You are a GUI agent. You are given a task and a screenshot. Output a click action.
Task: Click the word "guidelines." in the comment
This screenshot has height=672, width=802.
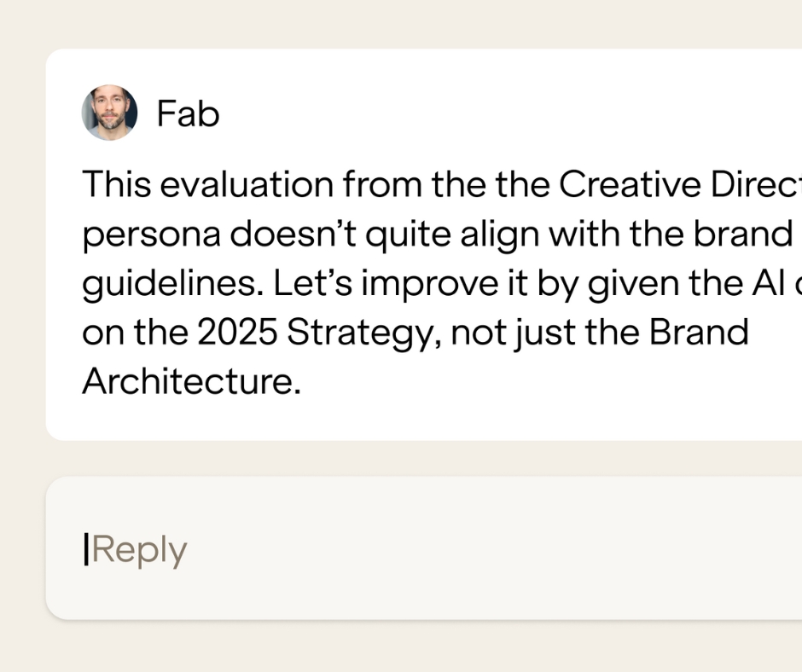coord(171,284)
